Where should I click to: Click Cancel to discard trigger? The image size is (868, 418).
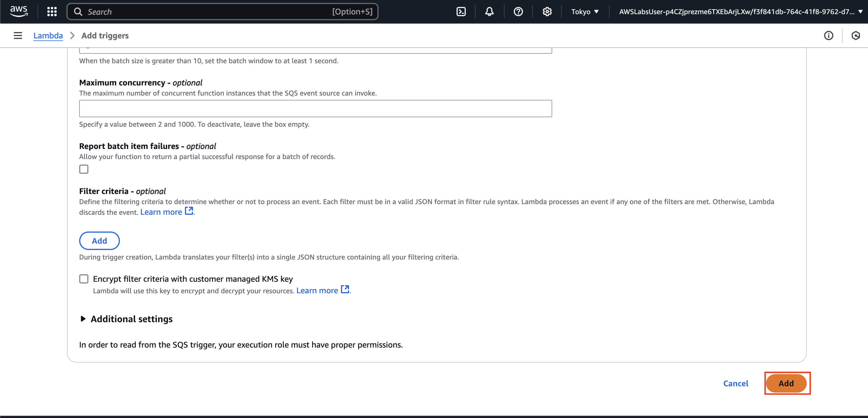tap(736, 383)
